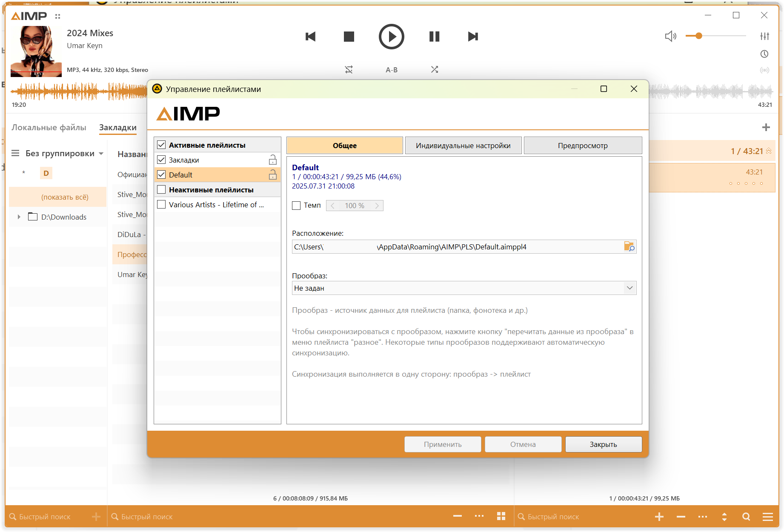
Task: Open the Предпросмотр tab
Action: tap(583, 146)
